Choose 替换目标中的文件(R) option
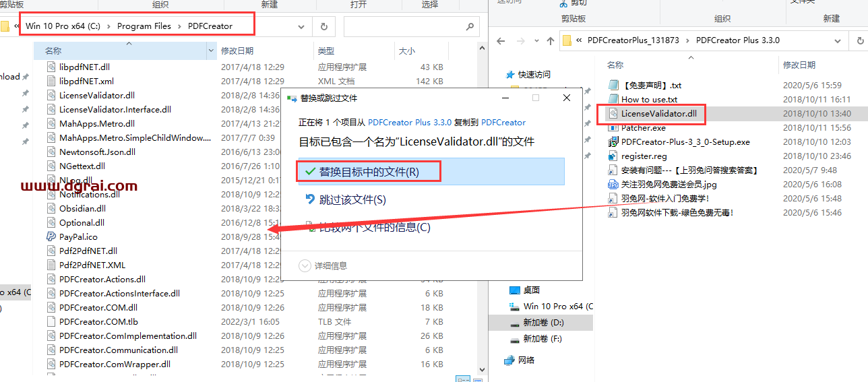868x382 pixels. point(431,172)
